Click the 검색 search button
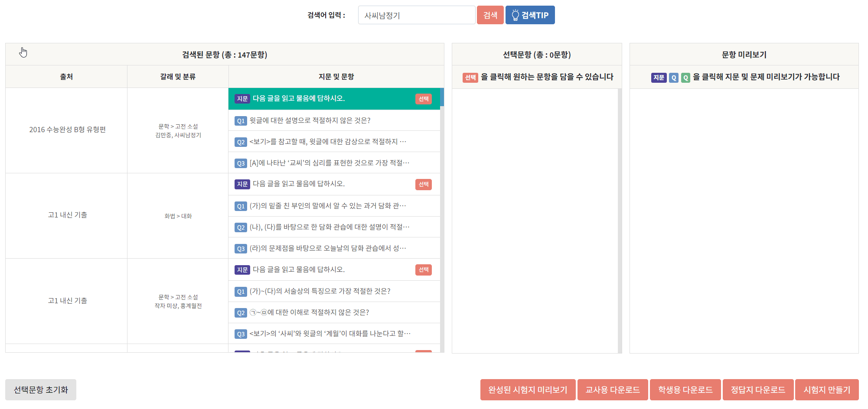Viewport: 868px width, 409px height. (x=490, y=15)
